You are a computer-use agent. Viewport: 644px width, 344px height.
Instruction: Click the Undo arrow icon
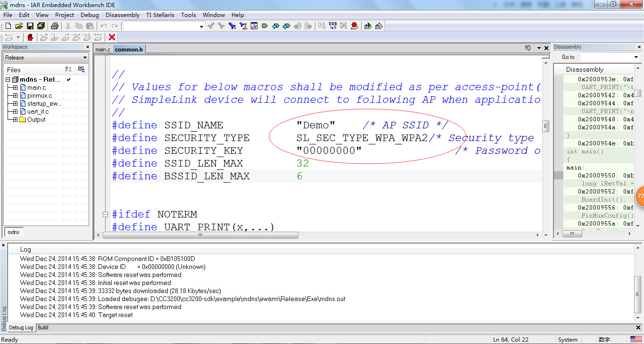[x=104, y=26]
